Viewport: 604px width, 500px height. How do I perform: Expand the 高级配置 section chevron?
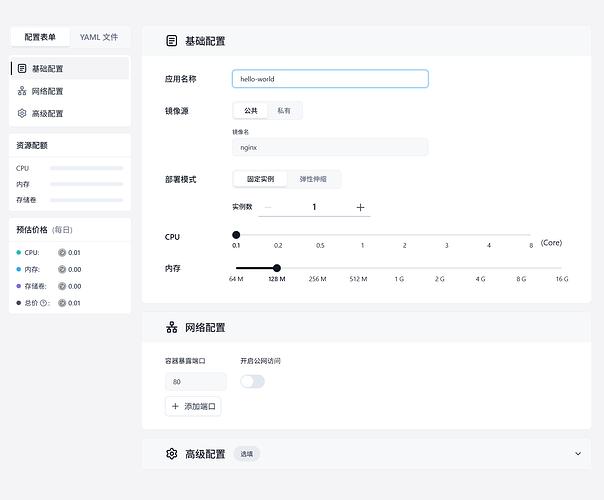[577, 454]
